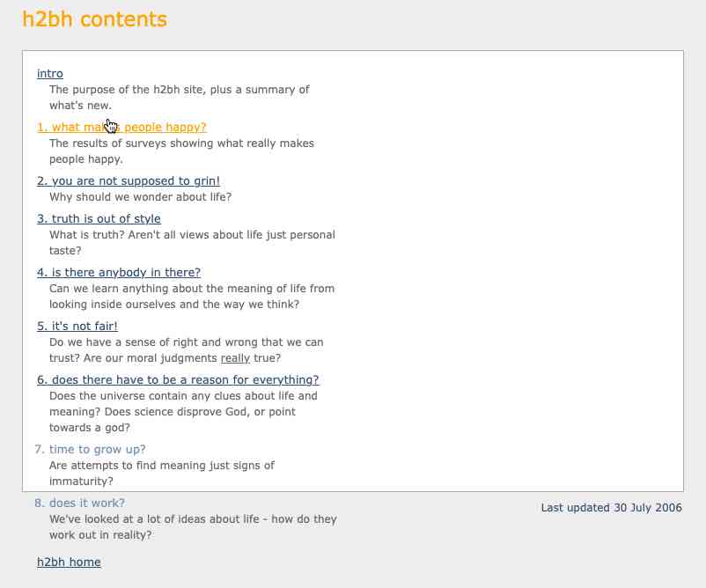Click the underlined word really
706x588 pixels.
[x=235, y=359]
